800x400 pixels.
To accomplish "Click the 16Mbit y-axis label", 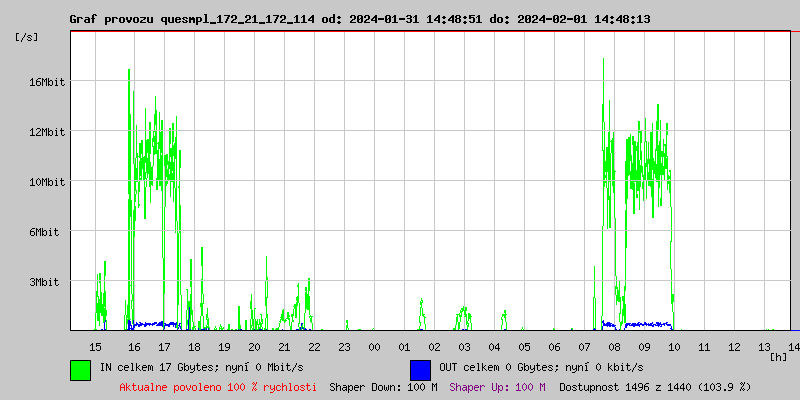I will pyautogui.click(x=46, y=82).
